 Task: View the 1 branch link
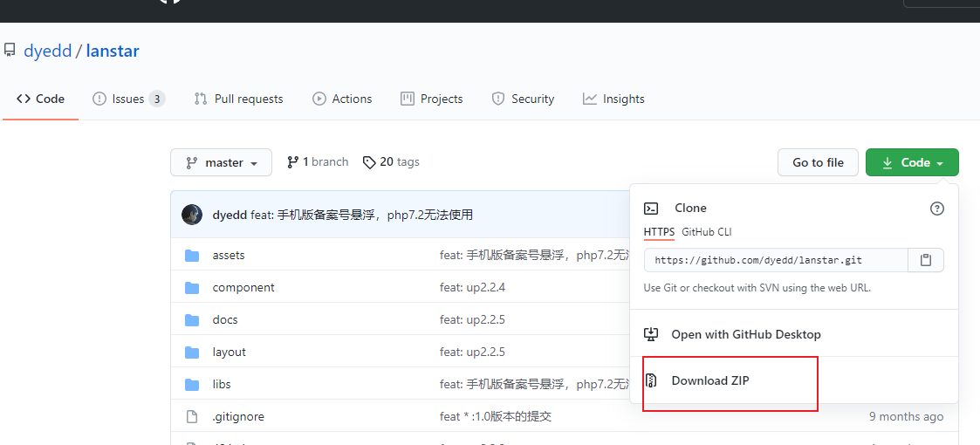tap(318, 162)
